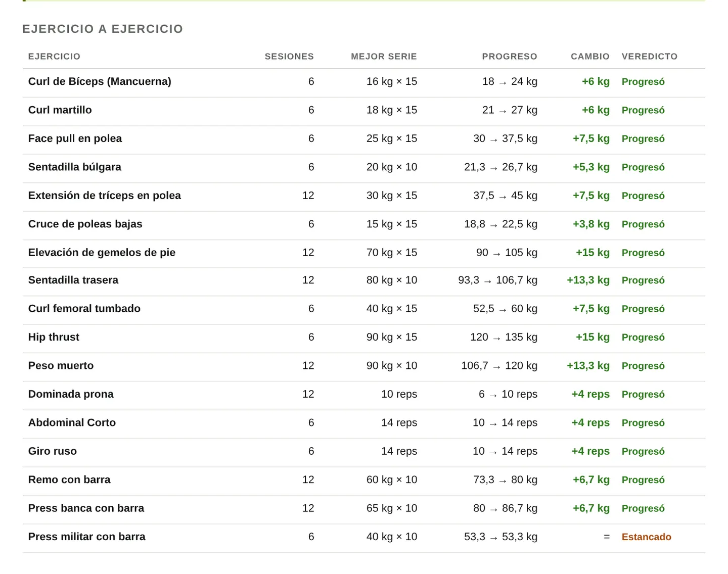728x574 pixels.
Task: Click the "Estancado" verdict
Action: 647,537
